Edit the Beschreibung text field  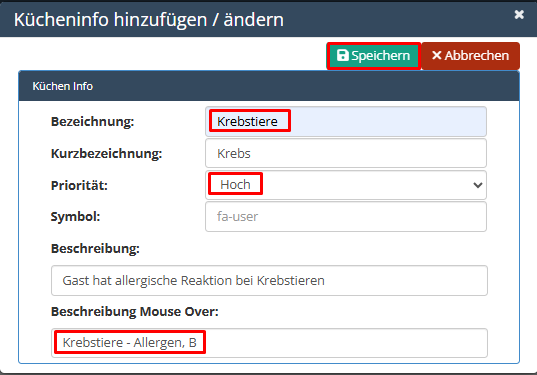coord(269,280)
